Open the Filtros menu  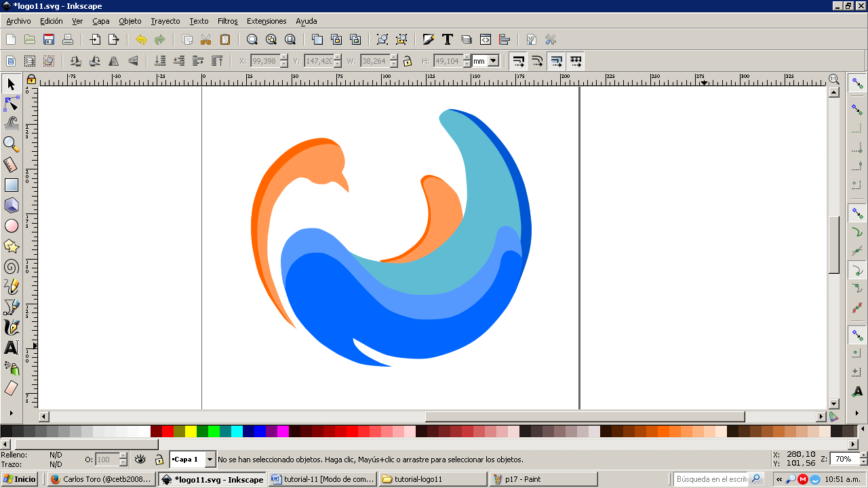228,21
